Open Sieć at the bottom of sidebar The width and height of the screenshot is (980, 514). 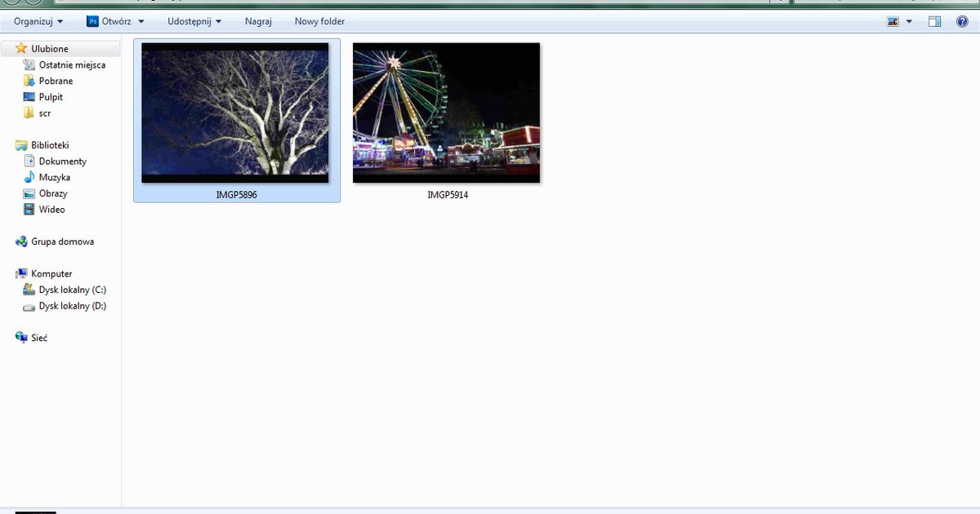[x=38, y=337]
